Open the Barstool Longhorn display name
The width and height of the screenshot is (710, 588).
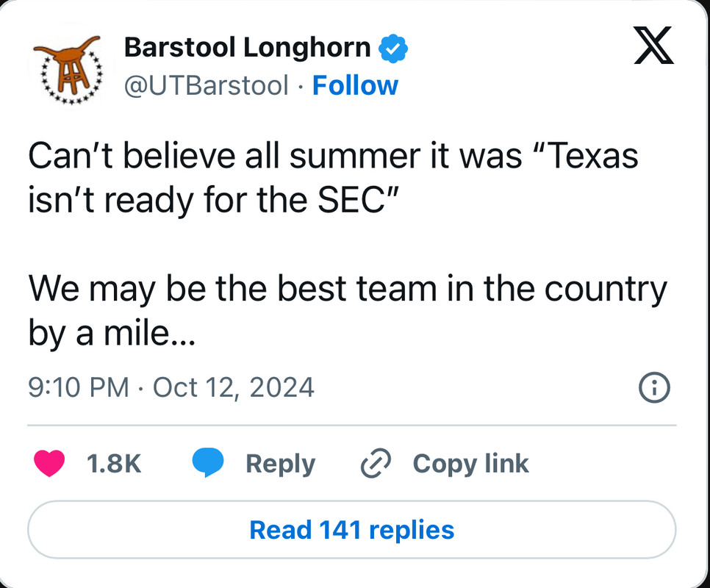[247, 48]
